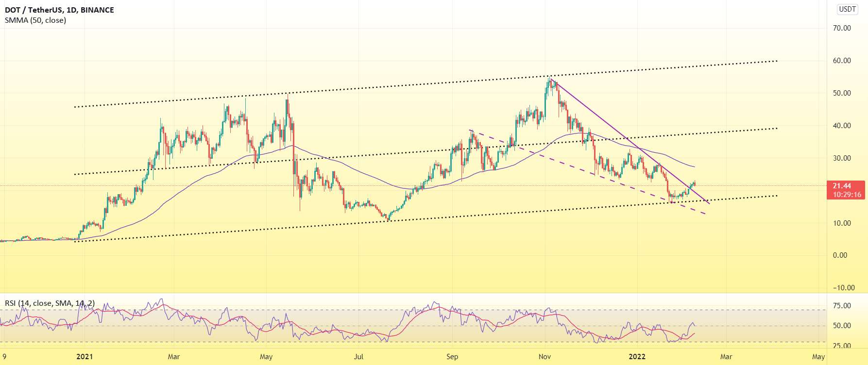The height and width of the screenshot is (365, 868).
Task: Click the May label after 2022 on the time axis
Action: [x=818, y=357]
